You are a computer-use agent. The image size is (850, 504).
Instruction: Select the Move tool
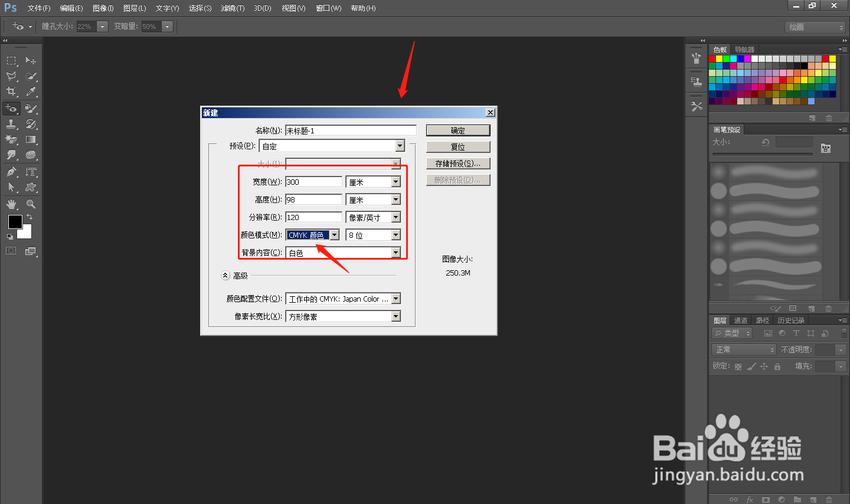(x=31, y=61)
